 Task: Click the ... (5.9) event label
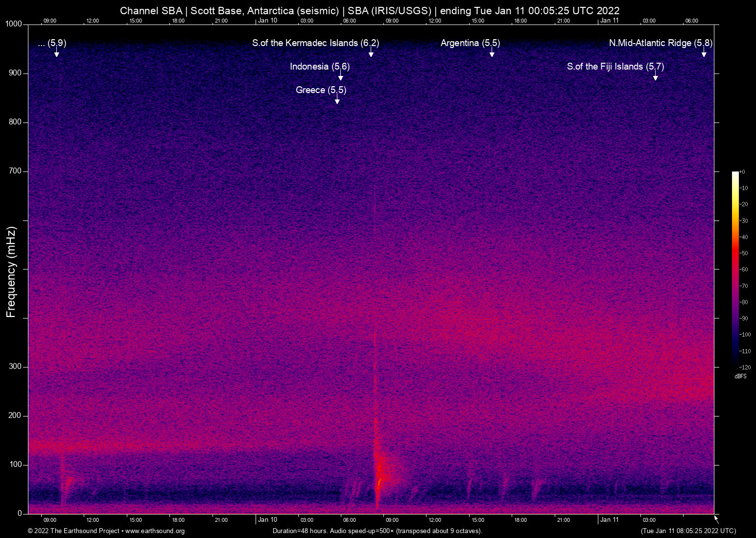[50, 43]
